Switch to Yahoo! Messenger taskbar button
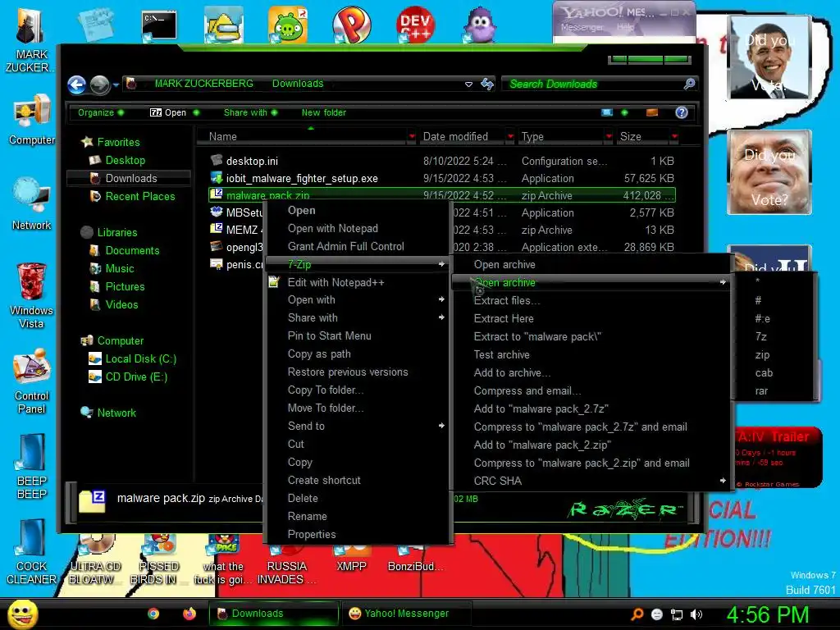Screen dimensions: 840x630 click(x=406, y=614)
